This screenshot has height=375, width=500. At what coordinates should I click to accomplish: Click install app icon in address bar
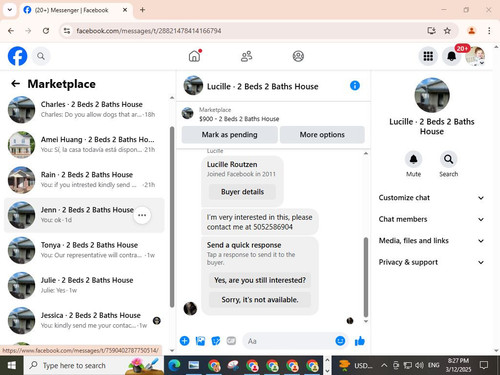coord(431,31)
